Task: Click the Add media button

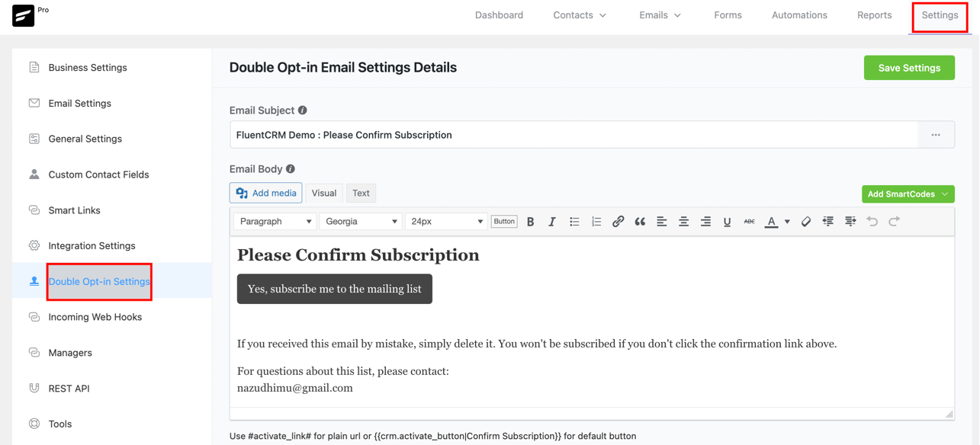Action: 266,194
